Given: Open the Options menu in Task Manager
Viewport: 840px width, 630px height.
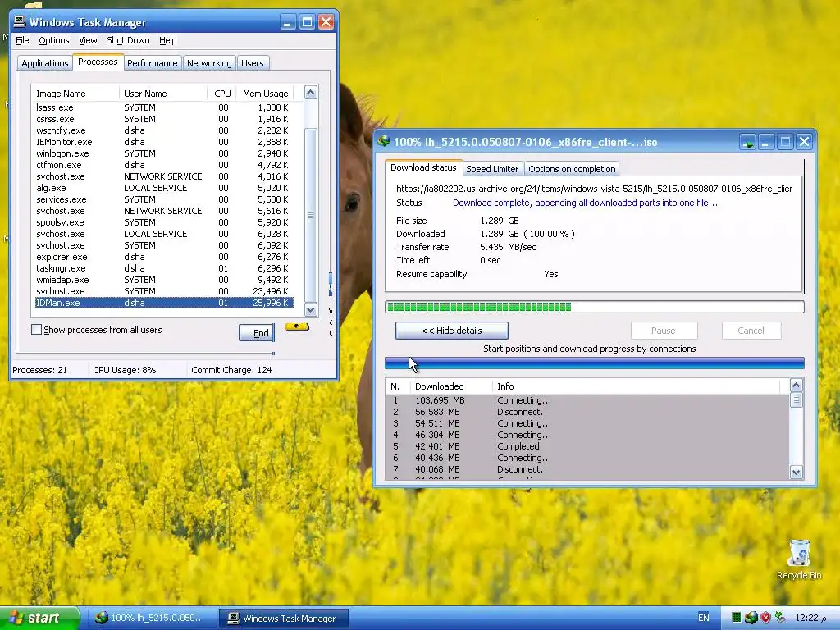Looking at the screenshot, I should point(53,40).
